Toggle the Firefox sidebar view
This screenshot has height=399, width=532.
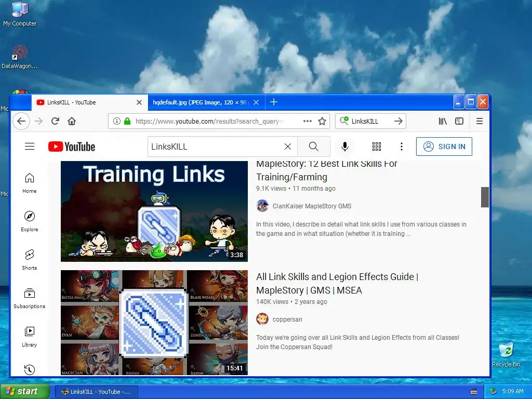[x=459, y=121]
